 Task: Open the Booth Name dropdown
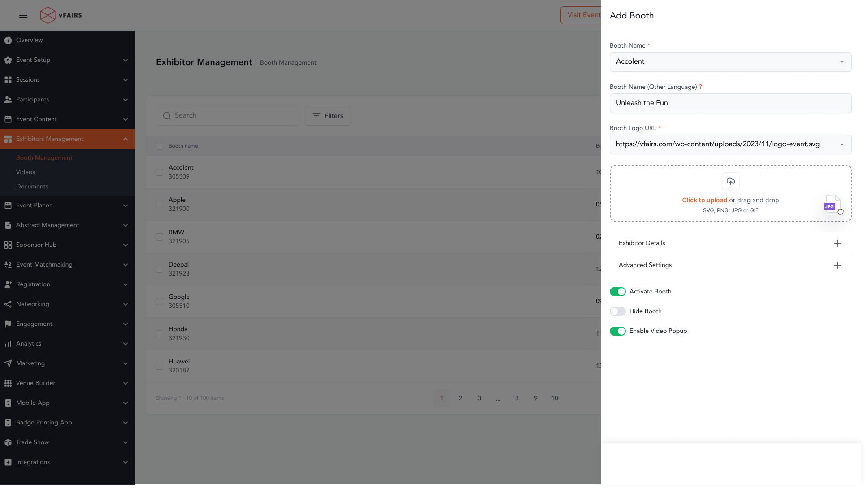point(730,62)
